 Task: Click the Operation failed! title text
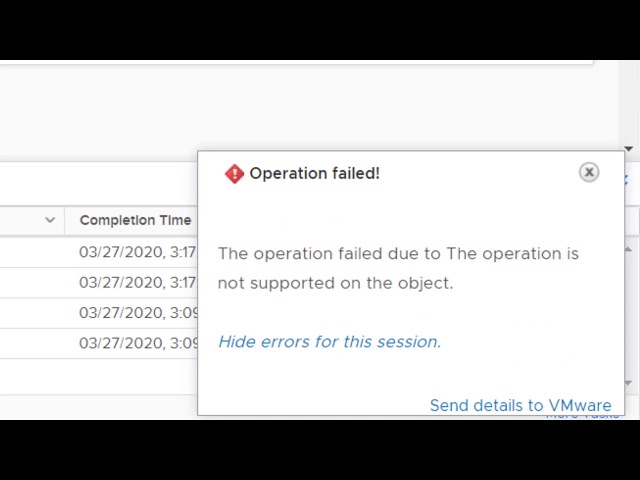(x=314, y=174)
